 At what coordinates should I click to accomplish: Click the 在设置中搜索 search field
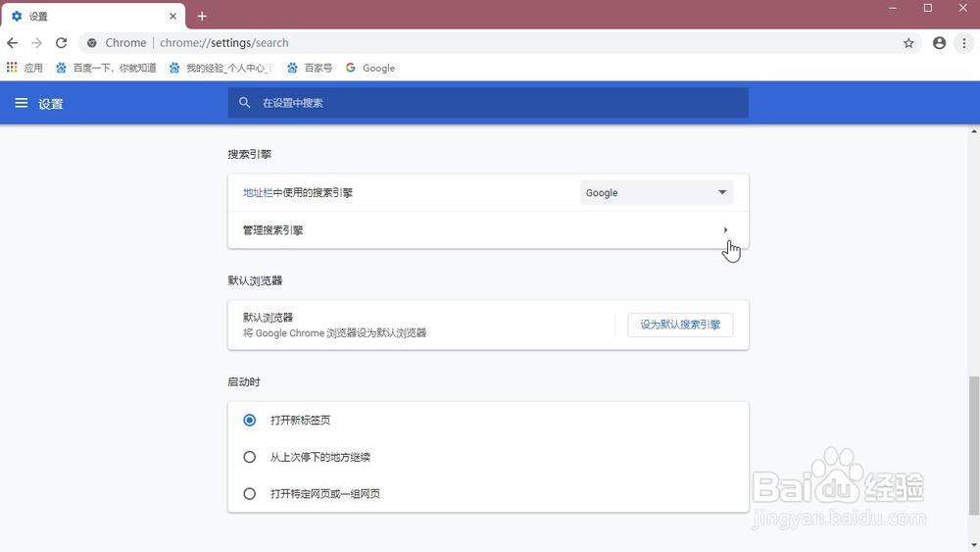point(488,103)
